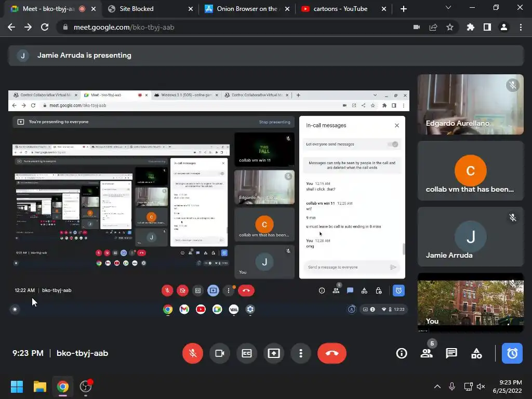This screenshot has height=399, width=532.
Task: Open tab search dropdown chevron
Action: click(x=448, y=7)
